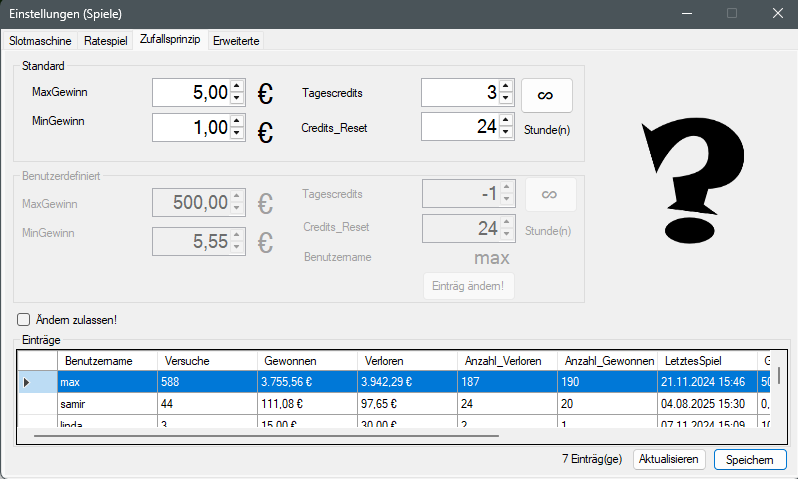798x479 pixels.
Task: Sort by Versuche column header
Action: [x=207, y=361]
